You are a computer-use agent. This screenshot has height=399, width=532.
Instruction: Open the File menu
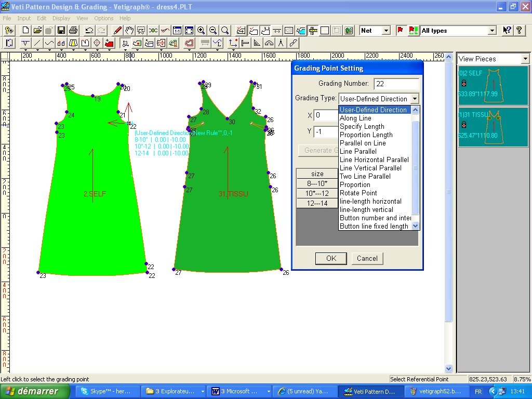coord(7,18)
